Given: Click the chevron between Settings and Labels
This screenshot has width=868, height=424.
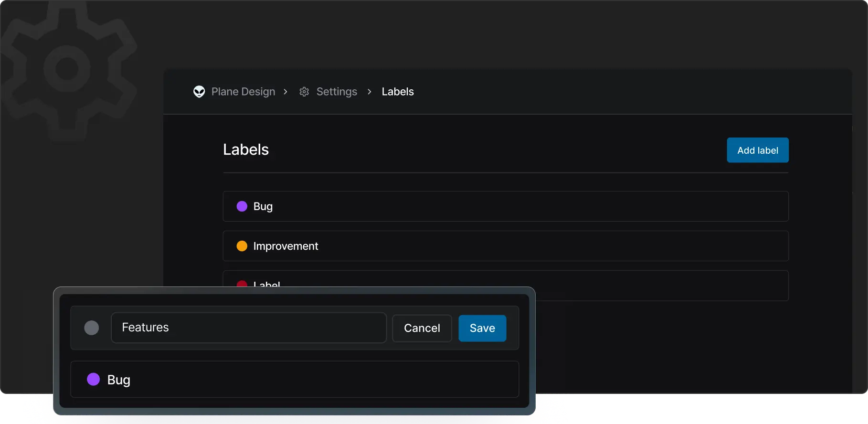Looking at the screenshot, I should [x=370, y=92].
